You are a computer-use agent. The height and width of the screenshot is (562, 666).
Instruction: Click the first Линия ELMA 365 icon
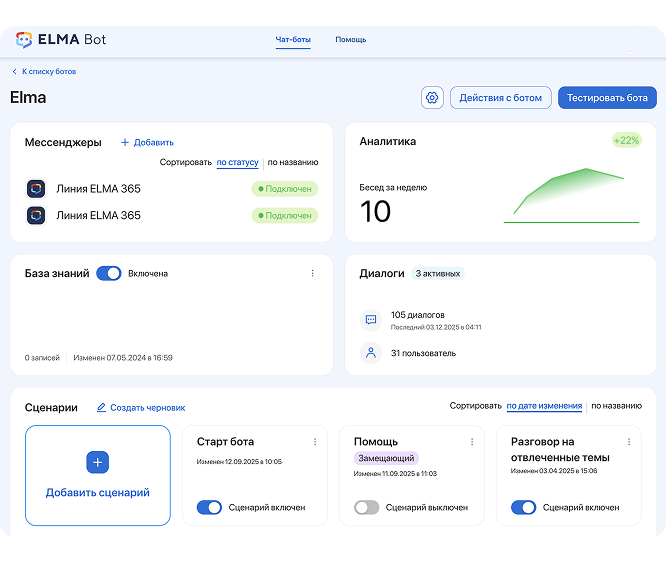[36, 189]
